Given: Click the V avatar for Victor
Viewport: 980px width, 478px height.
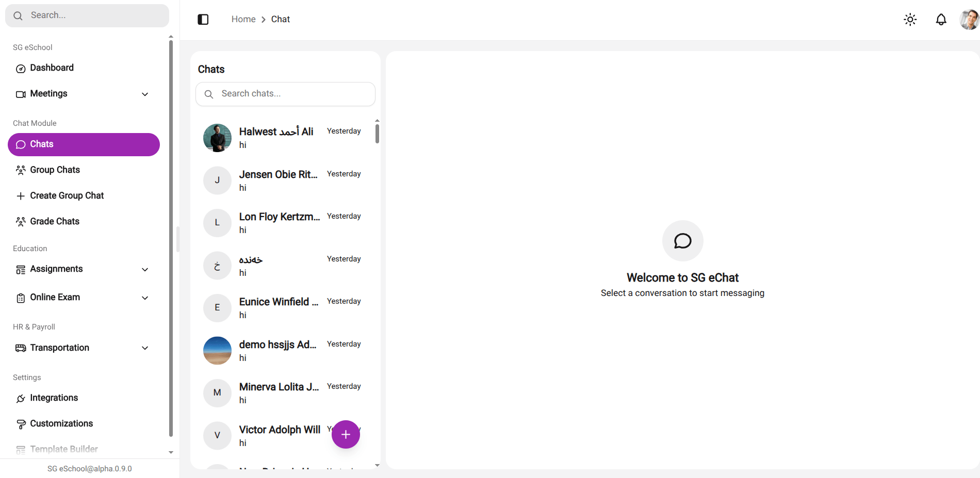Looking at the screenshot, I should 217,436.
